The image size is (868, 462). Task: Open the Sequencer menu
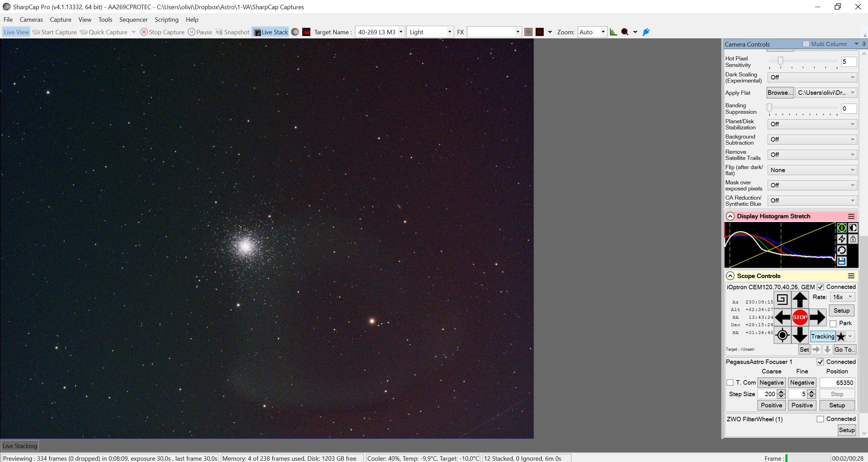coord(133,20)
